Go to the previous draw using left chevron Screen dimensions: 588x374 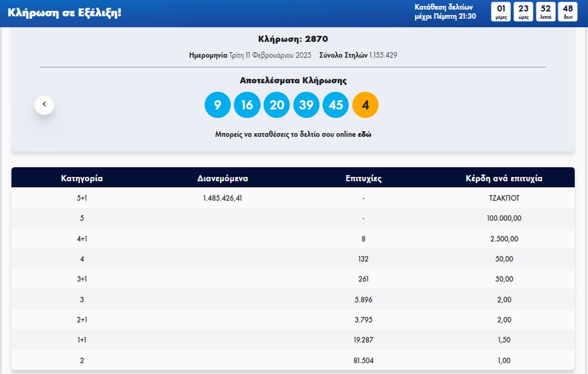point(44,105)
